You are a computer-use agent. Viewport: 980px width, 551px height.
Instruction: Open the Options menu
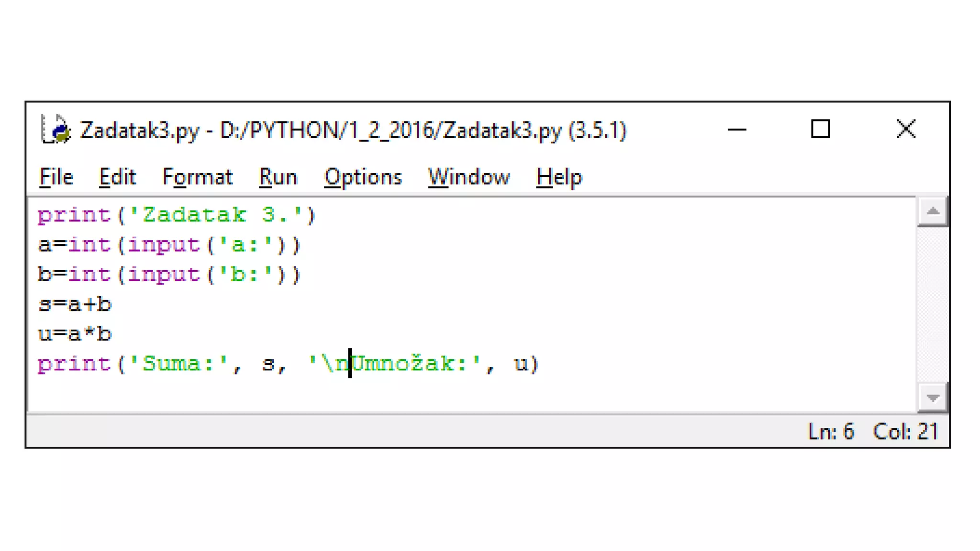(363, 177)
